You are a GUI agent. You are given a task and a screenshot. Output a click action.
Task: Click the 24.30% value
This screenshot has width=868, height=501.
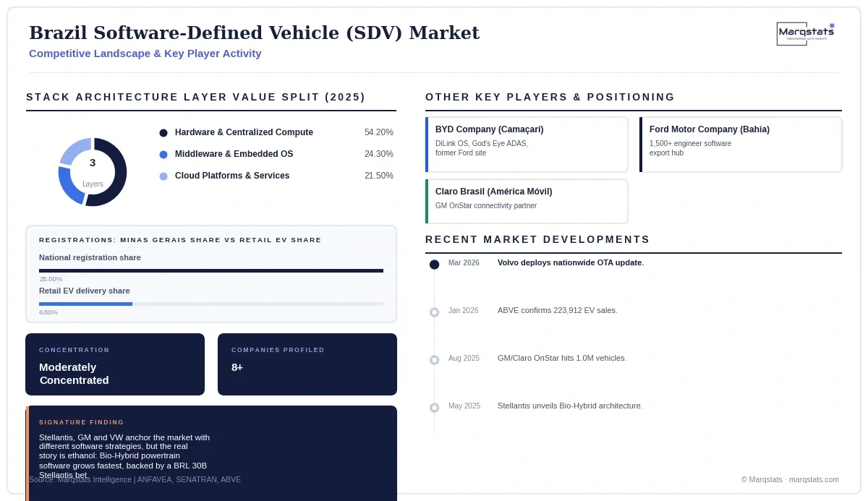pyautogui.click(x=379, y=154)
